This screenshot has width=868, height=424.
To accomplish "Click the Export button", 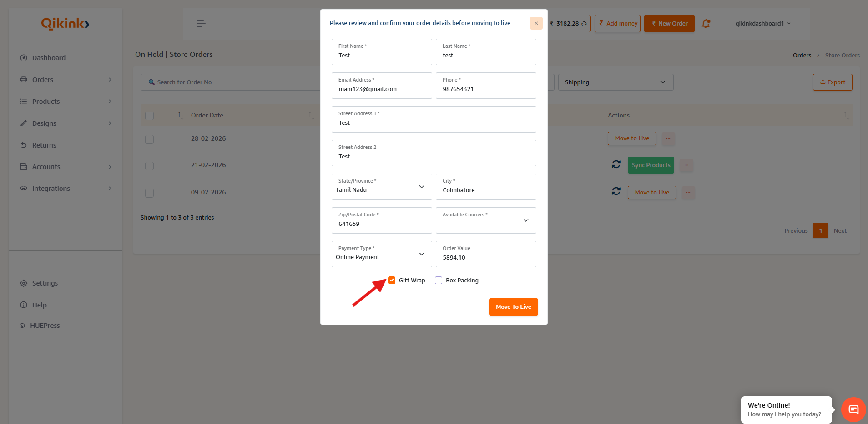I will [x=832, y=82].
